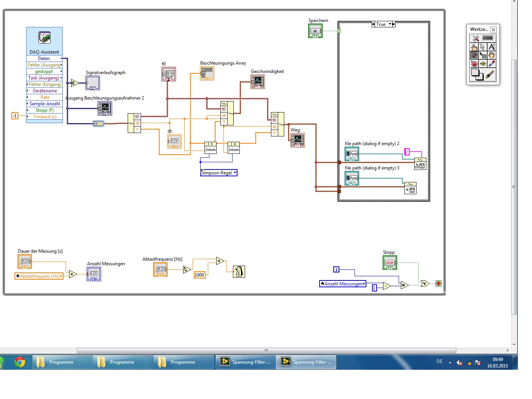
Task: Go to previous case with left arrow
Action: tap(373, 24)
